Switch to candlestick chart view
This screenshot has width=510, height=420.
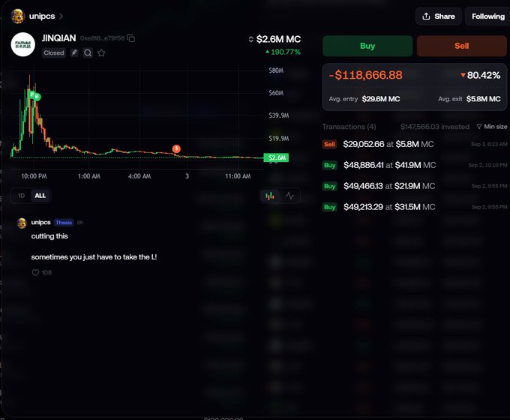pyautogui.click(x=270, y=196)
